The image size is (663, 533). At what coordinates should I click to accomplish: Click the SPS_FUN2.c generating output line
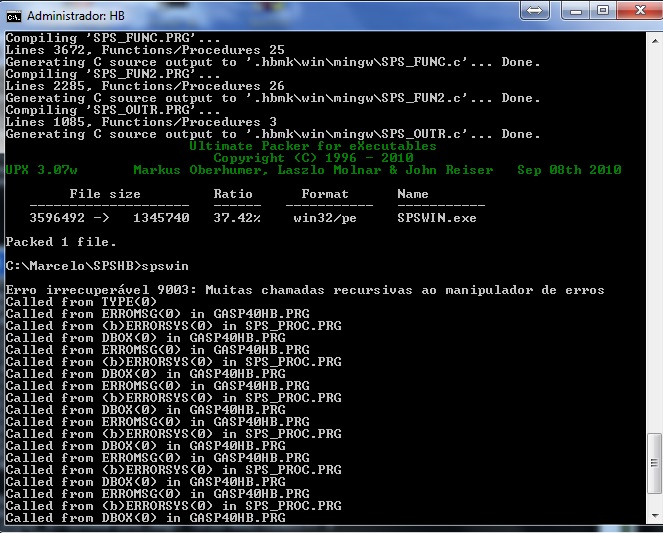pos(273,98)
